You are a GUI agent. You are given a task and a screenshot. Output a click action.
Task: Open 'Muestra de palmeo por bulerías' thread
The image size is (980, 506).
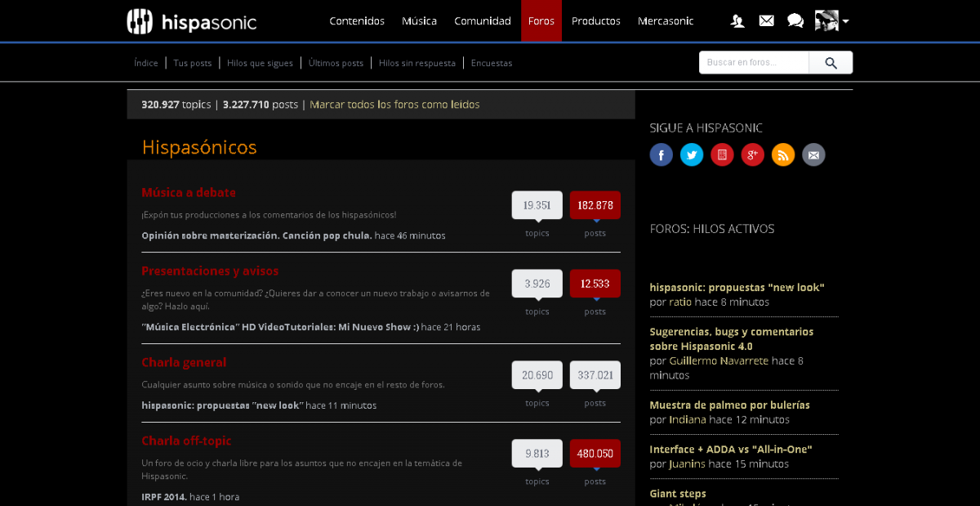tap(730, 405)
